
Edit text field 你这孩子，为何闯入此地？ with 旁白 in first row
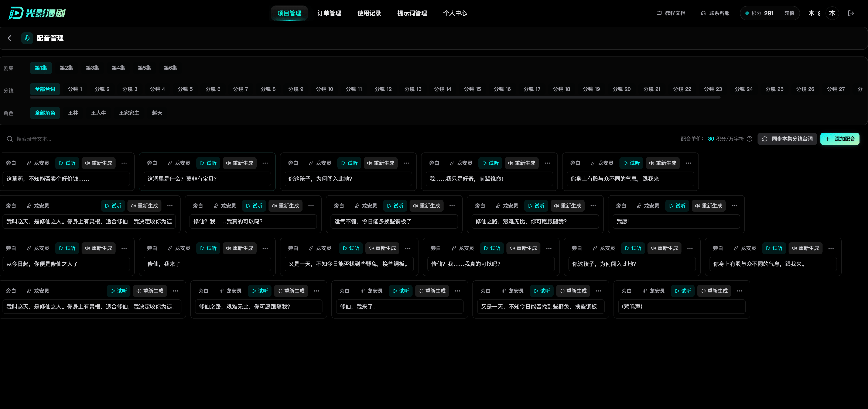[x=348, y=179]
